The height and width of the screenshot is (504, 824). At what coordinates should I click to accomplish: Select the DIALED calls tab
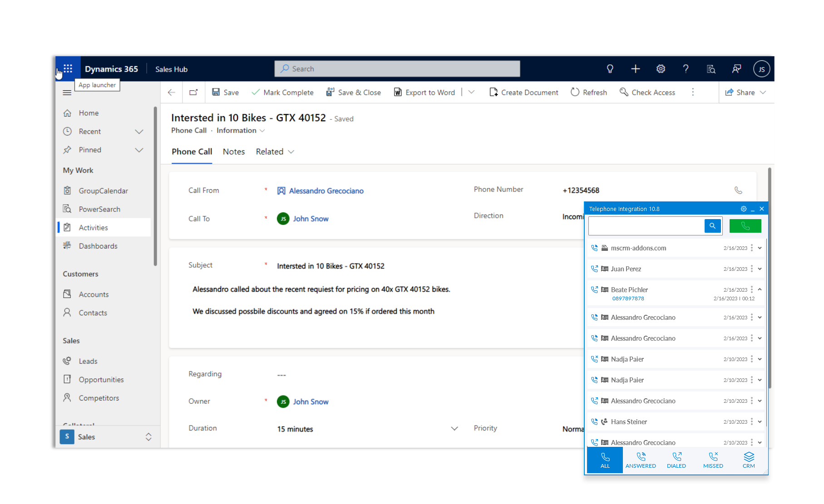[676, 460]
